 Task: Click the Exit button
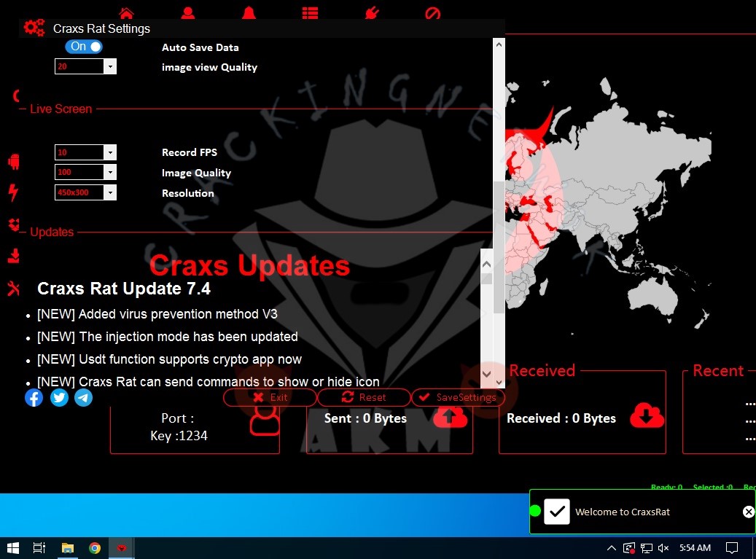(x=270, y=397)
